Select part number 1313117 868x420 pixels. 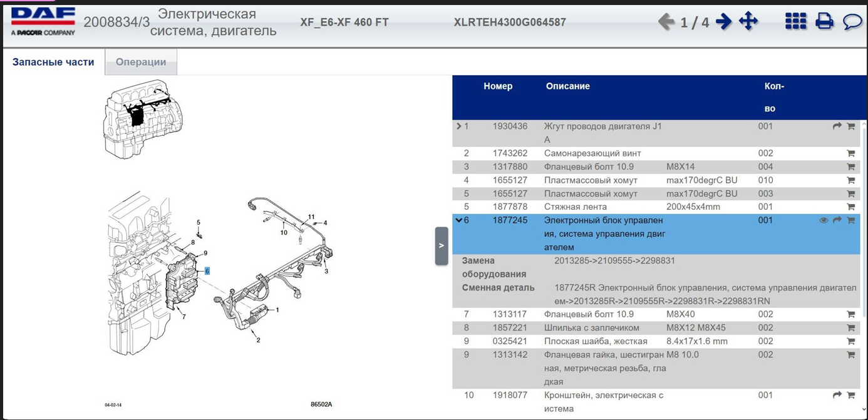coord(510,314)
